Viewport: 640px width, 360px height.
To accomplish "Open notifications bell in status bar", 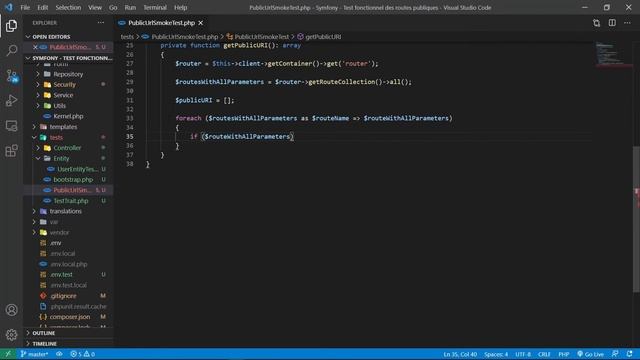I will click(x=629, y=354).
